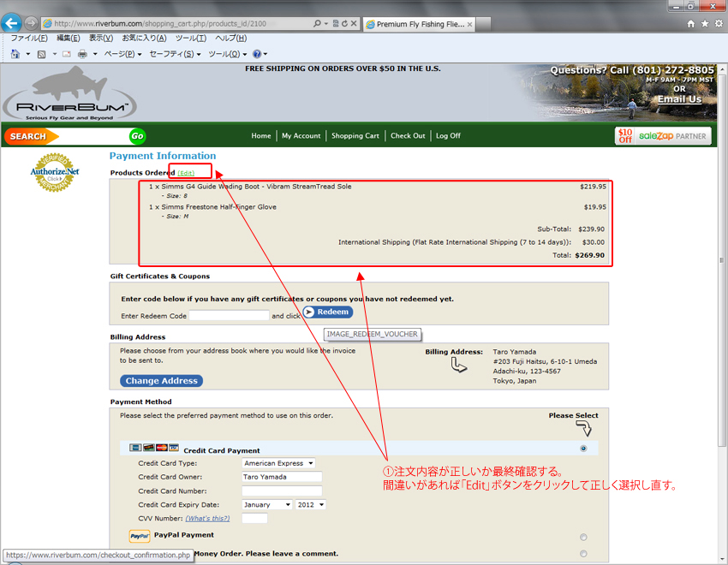Click the Authorize.Net Verified Merchant seal
Viewport: 728px width, 565px height.
[55, 172]
